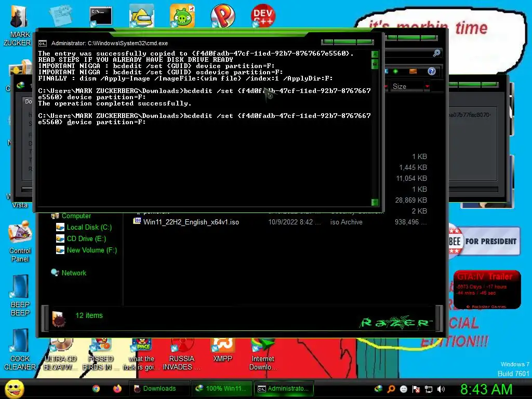The image size is (532, 399).
Task: Open the volume speaker tray icon
Action: 441,389
